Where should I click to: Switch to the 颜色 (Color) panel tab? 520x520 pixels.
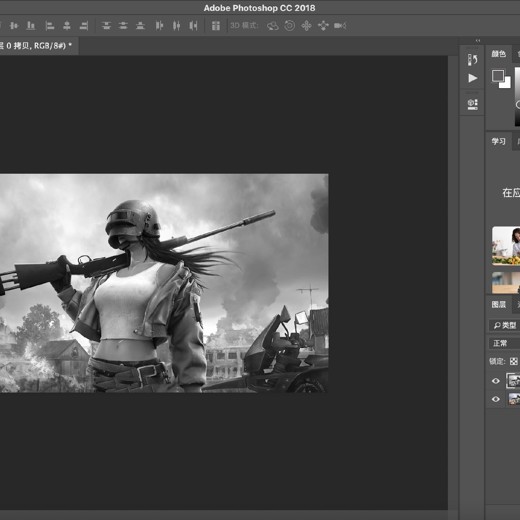(498, 54)
